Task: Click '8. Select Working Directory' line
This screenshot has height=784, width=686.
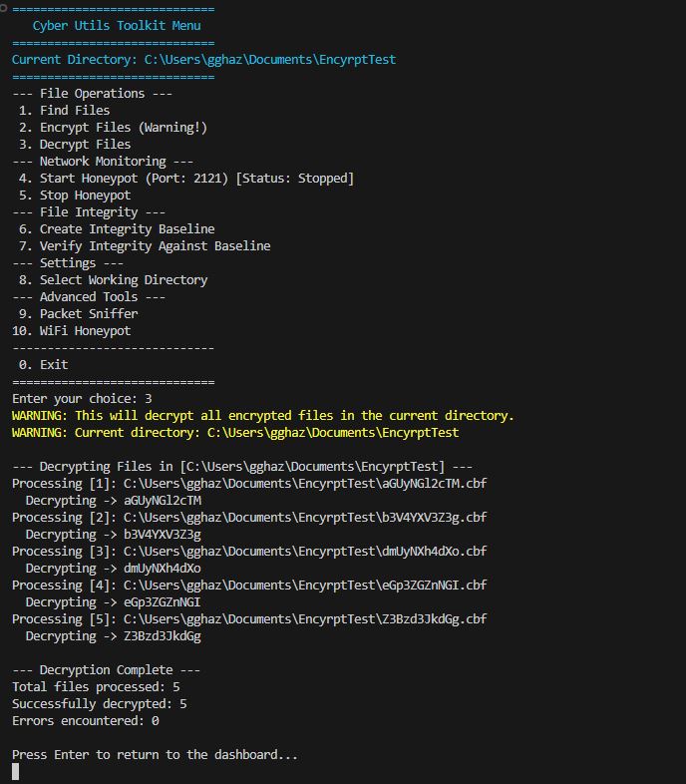Action: (x=113, y=280)
